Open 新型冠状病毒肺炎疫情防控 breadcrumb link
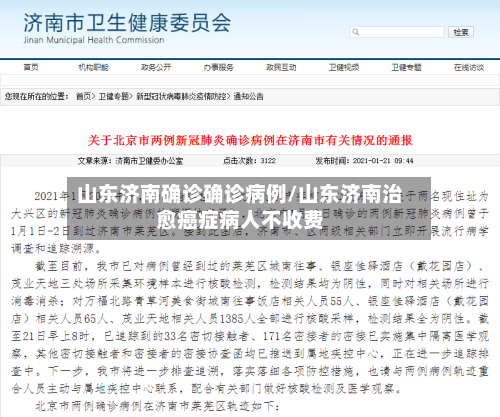Viewport: 500px width, 417px height. [181, 97]
